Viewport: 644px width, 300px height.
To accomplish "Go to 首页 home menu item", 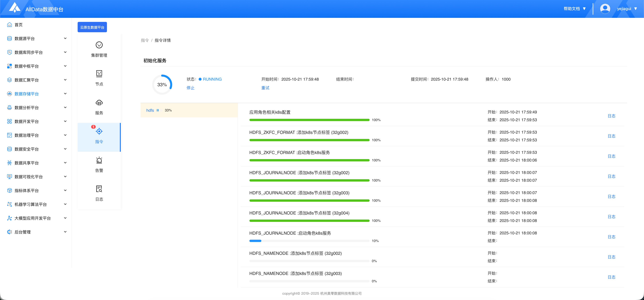I will click(x=19, y=25).
